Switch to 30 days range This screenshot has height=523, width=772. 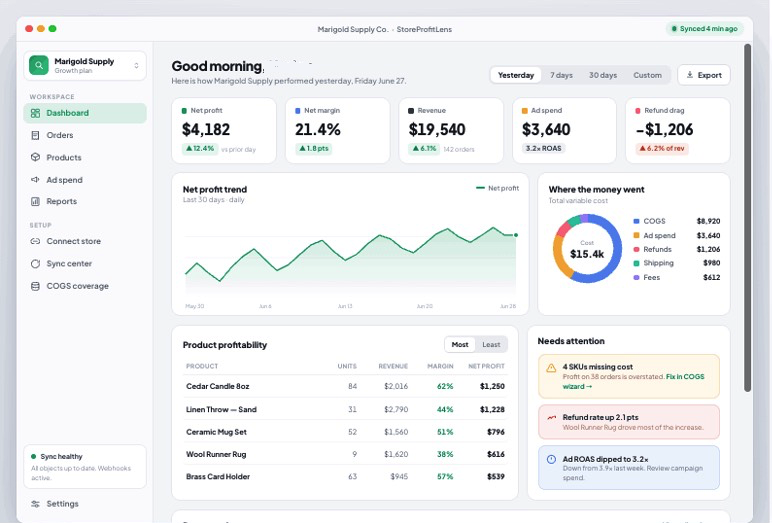tap(603, 75)
